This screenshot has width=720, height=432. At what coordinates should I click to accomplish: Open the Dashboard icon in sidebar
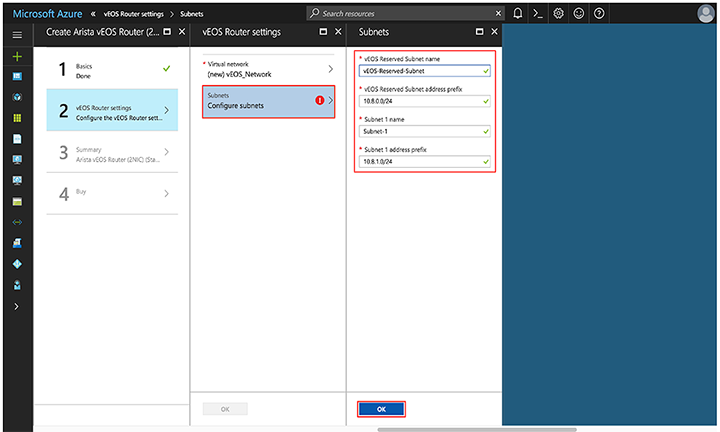(17, 76)
